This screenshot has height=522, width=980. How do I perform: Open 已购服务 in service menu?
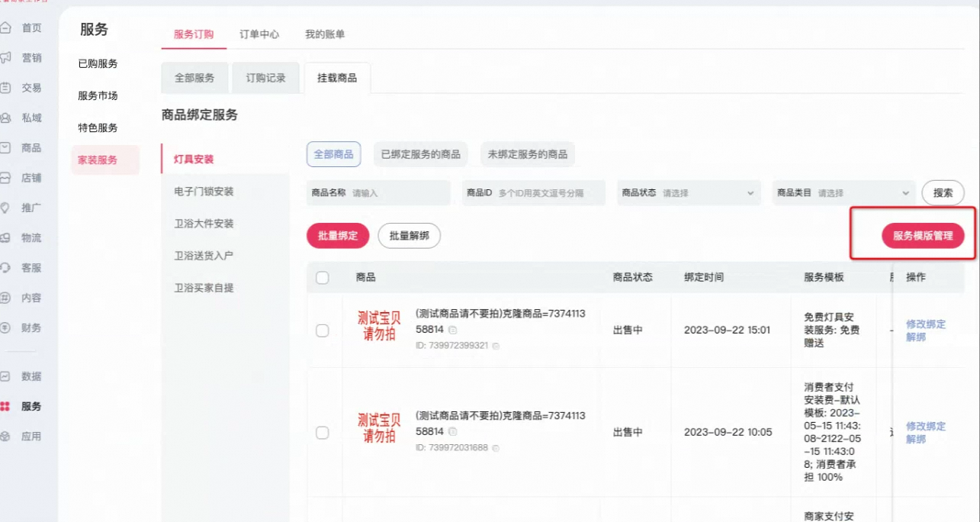coord(98,64)
